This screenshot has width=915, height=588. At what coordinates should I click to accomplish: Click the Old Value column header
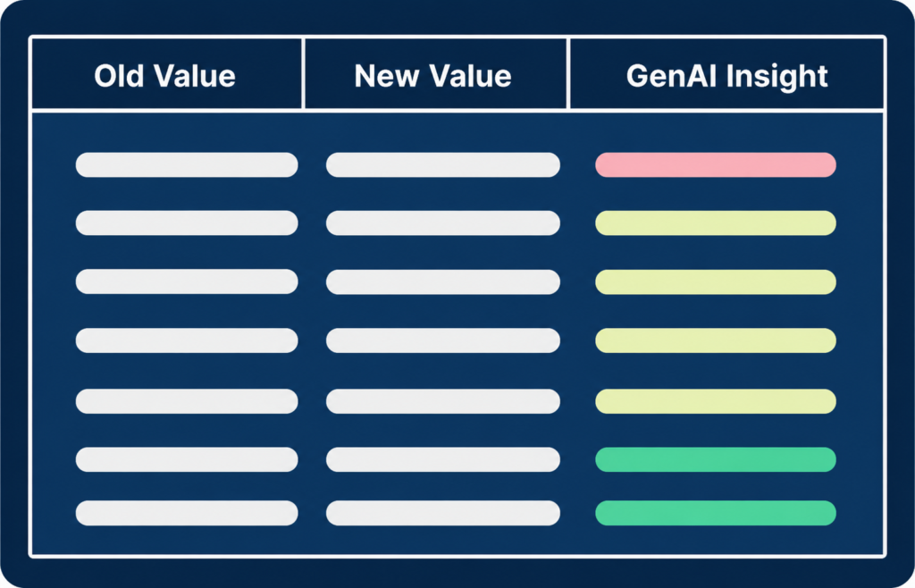(165, 76)
